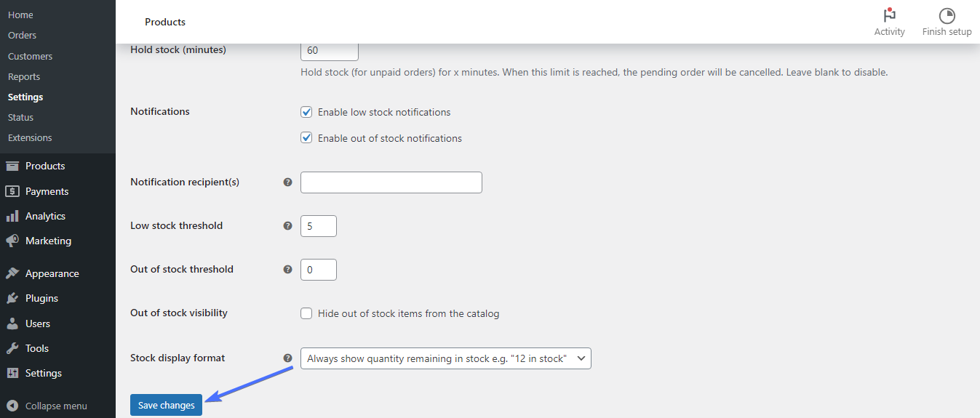Screen dimensions: 980x418
Task: Open the Reports sidebar link
Action: pos(24,76)
